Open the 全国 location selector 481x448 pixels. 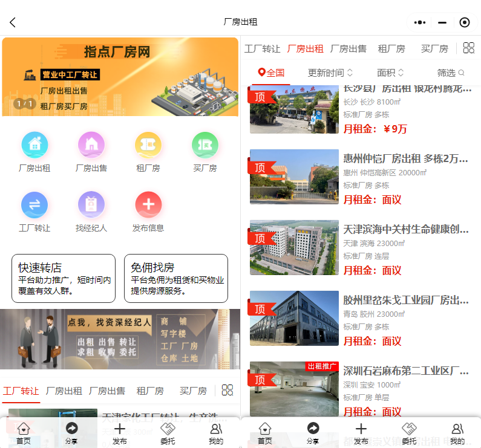click(x=271, y=73)
